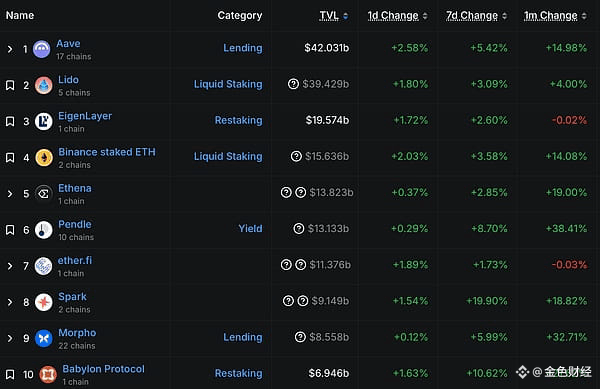Expand the Aave row chevron
The image size is (600, 389).
[10, 49]
